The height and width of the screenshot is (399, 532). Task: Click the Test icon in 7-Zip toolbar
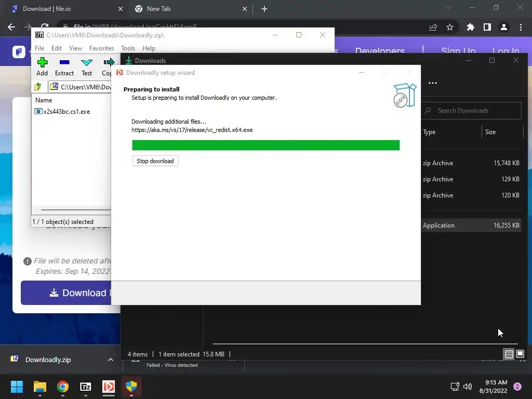87,62
